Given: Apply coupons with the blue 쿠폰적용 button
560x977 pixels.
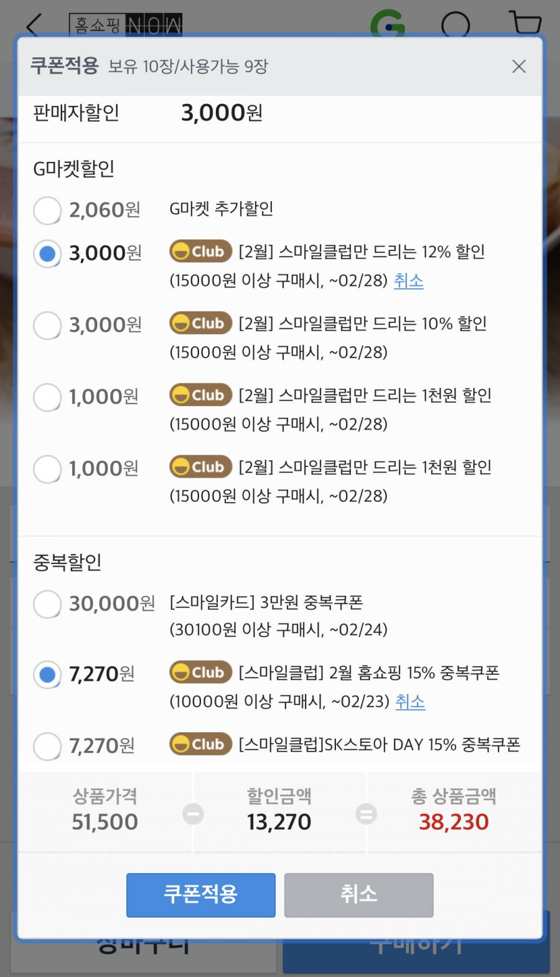Looking at the screenshot, I should (201, 895).
